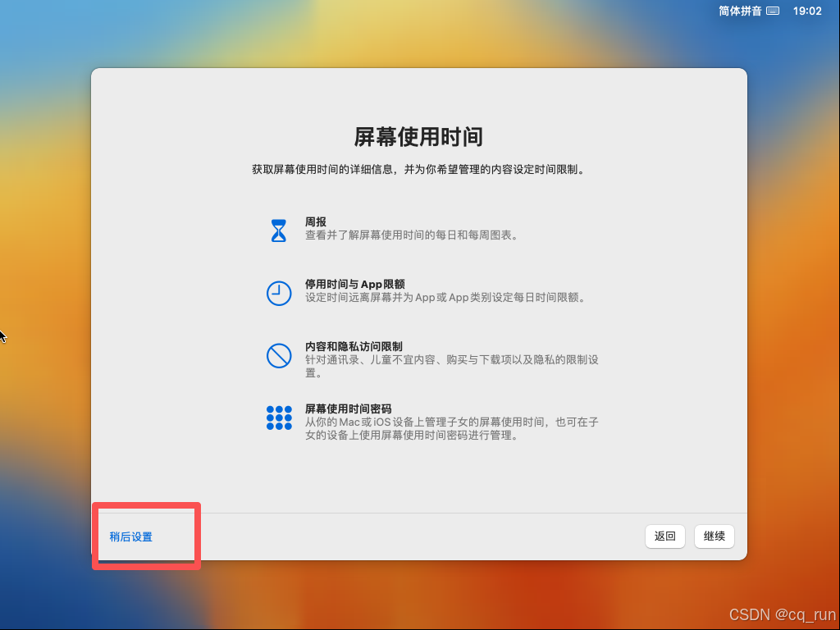The image size is (840, 630).
Task: Click the 继续 button
Action: (x=714, y=536)
